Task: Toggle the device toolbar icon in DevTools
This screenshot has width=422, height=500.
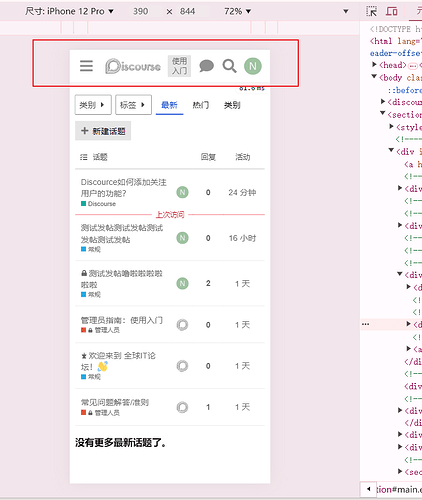Action: point(392,11)
